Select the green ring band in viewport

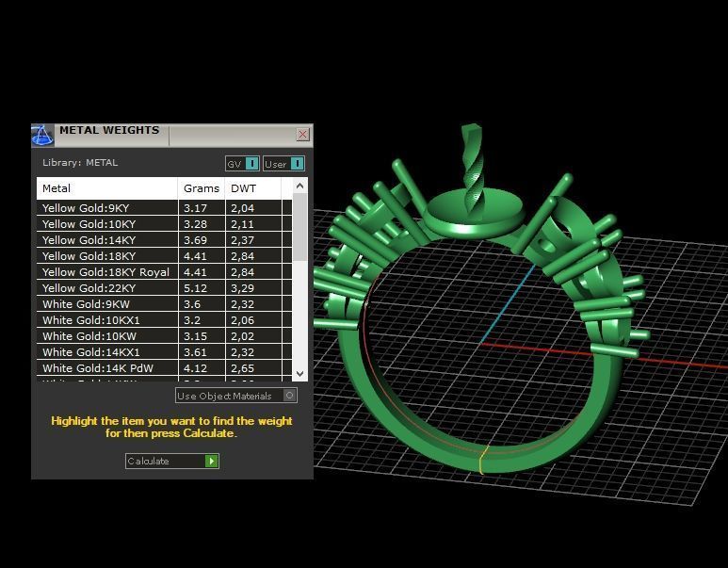(483, 460)
